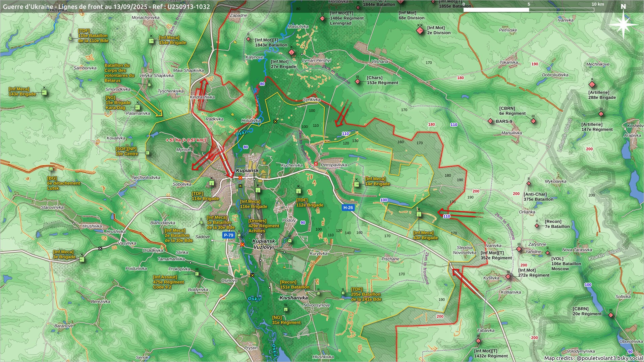Click the 114e Brigade green unit marker
Image resolution: width=644 pixels, height=362 pixels.
(x=212, y=183)
